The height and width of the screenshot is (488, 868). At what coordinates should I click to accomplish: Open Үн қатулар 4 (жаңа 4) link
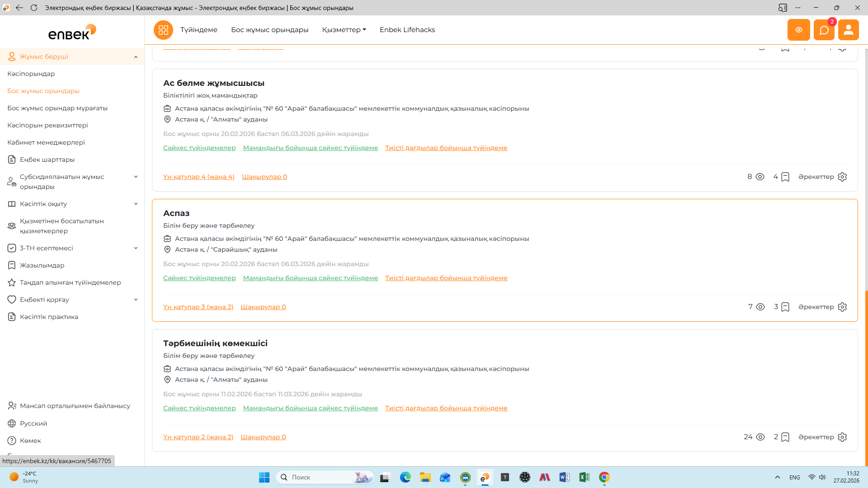198,177
